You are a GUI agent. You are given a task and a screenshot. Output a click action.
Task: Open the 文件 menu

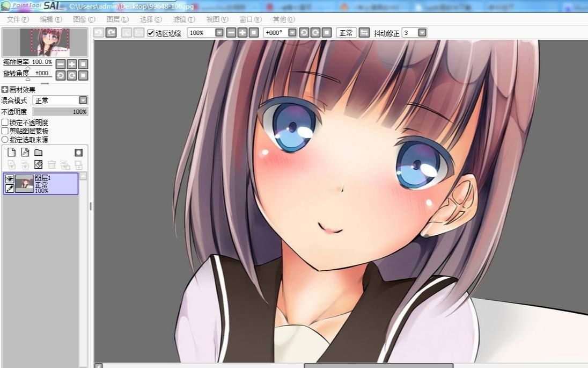(18, 19)
